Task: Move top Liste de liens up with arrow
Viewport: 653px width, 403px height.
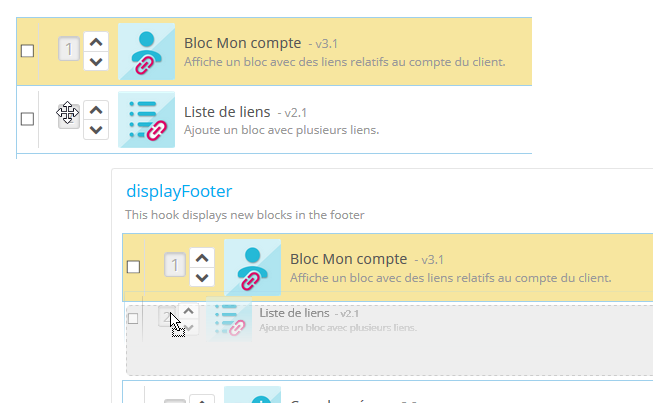Action: point(96,110)
